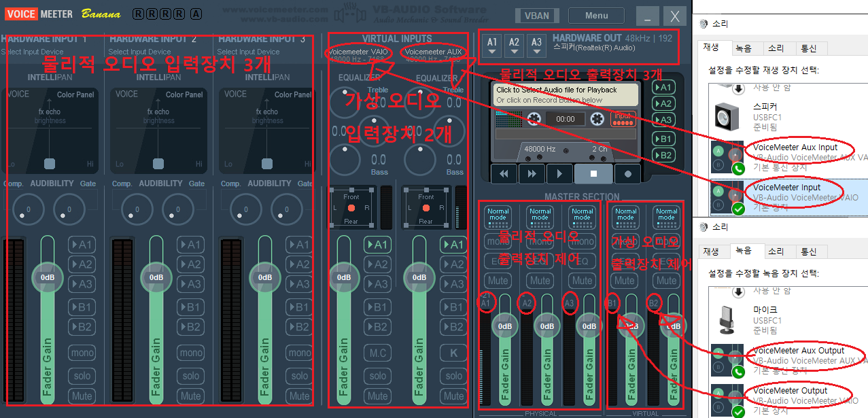Select an input device for Hardware Input 3
Screen dimensions: 868x418
click(249, 52)
